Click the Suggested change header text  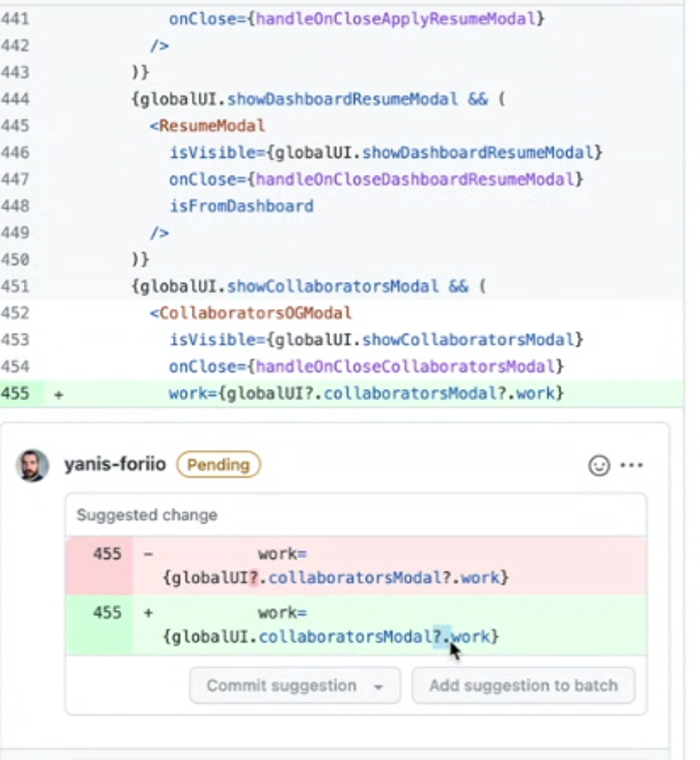pos(147,515)
